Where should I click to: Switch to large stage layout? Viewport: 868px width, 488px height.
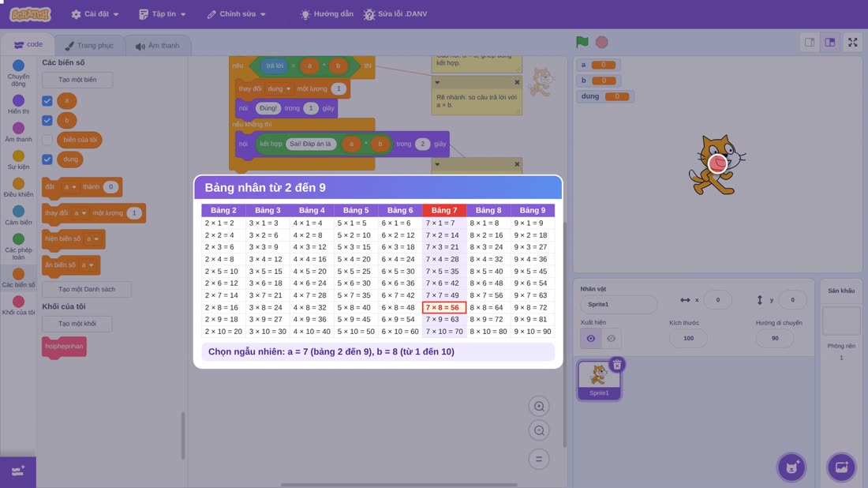click(x=830, y=42)
